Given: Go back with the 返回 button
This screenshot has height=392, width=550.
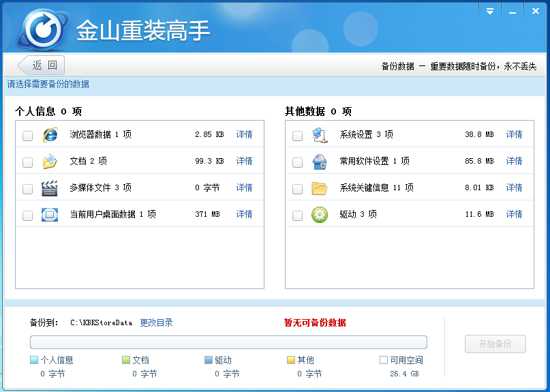Looking at the screenshot, I should (42, 65).
